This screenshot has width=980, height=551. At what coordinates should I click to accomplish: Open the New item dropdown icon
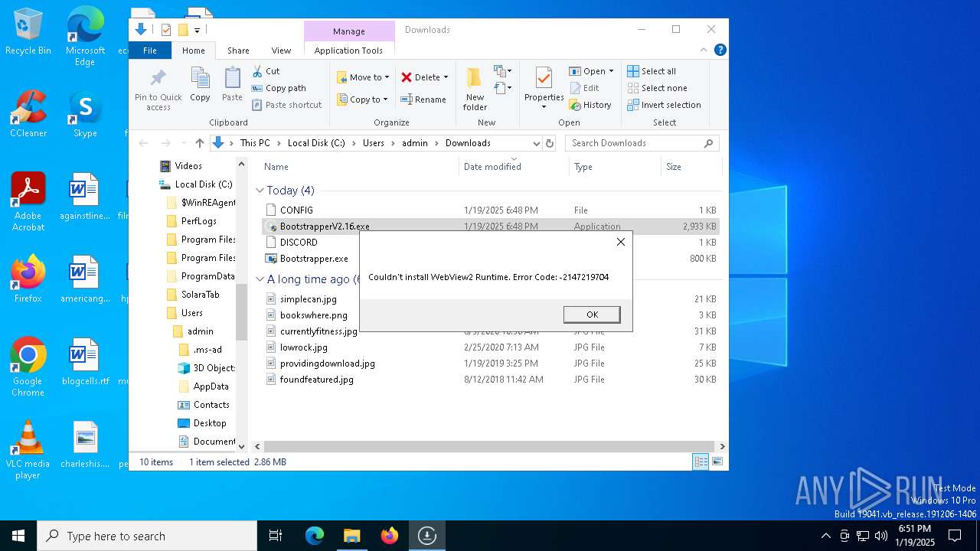[503, 71]
